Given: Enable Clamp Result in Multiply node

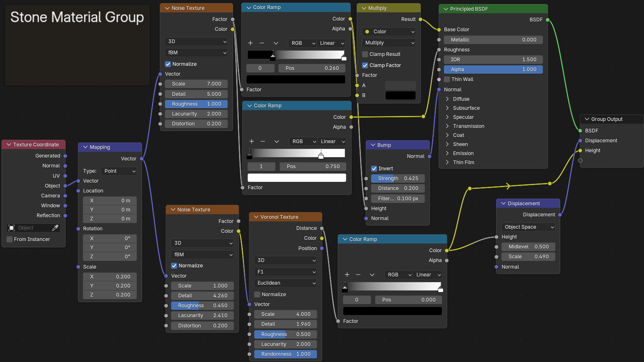Looking at the screenshot, I should tap(365, 54).
